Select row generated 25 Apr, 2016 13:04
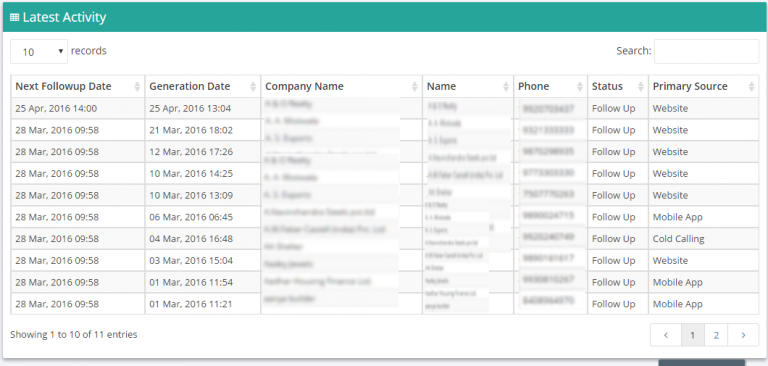The image size is (768, 366). pos(384,108)
